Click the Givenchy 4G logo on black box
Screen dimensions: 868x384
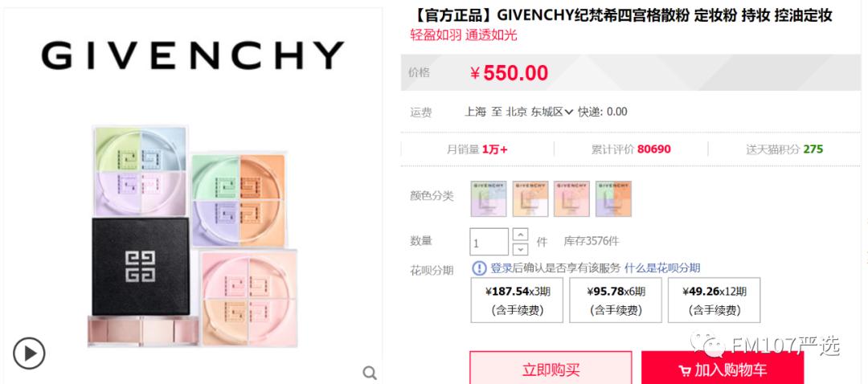[x=140, y=266]
